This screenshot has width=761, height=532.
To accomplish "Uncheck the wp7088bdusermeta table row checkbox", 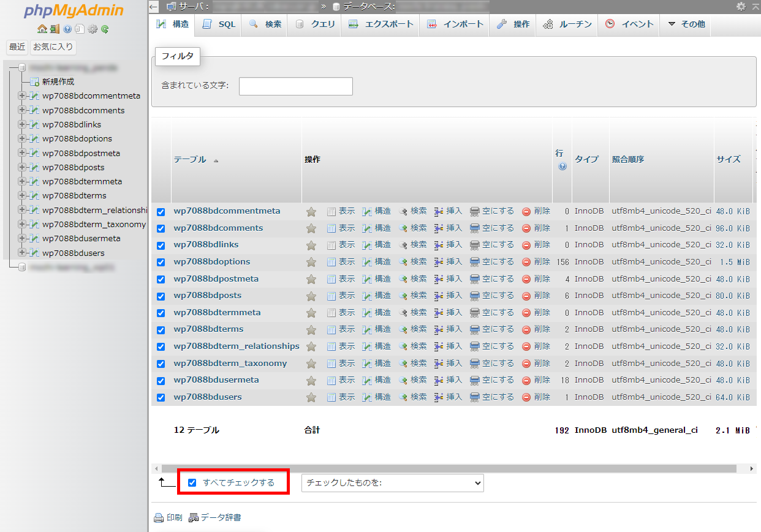I will coord(161,380).
